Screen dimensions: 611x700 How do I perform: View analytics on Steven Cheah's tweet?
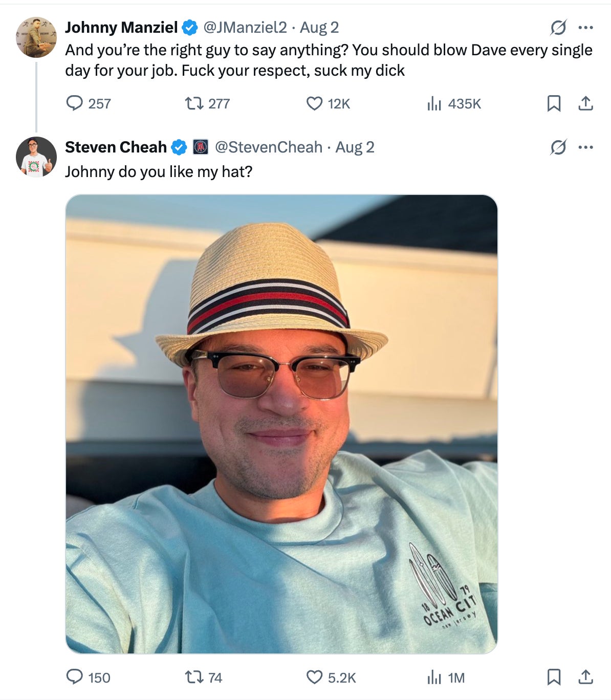point(434,677)
